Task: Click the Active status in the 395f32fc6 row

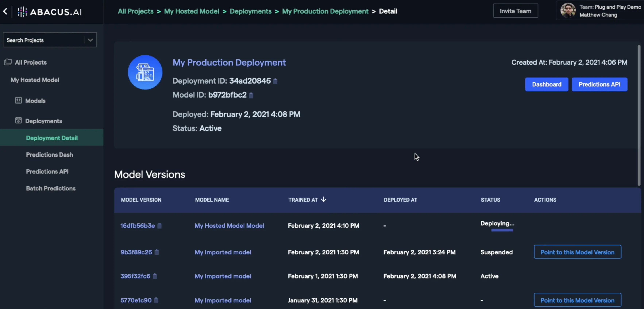Action: (x=489, y=276)
